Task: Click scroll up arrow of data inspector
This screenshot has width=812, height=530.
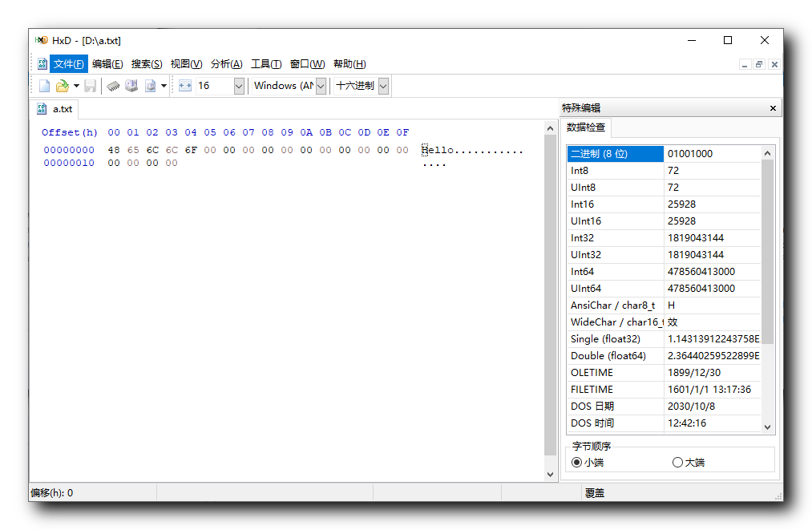Action: tap(767, 153)
